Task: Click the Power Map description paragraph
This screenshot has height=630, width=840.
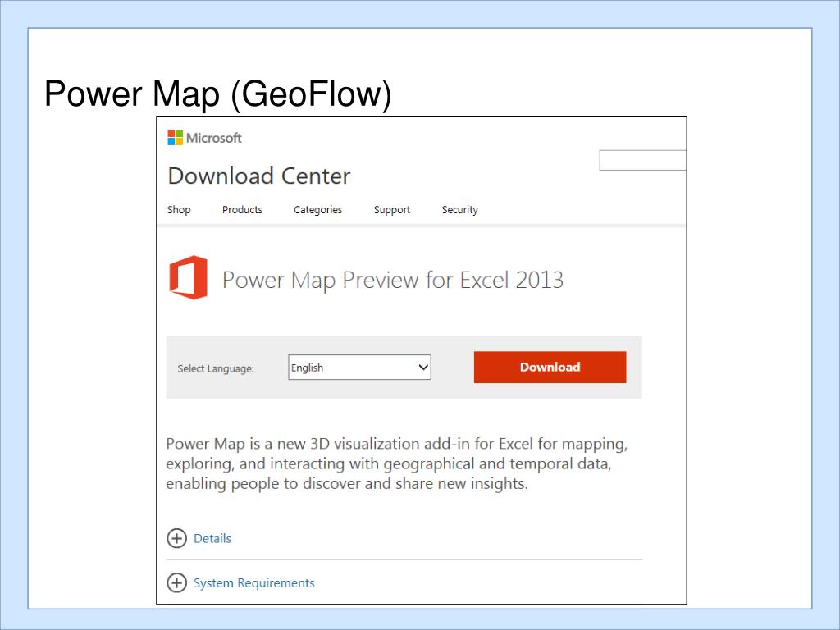Action: (x=396, y=463)
